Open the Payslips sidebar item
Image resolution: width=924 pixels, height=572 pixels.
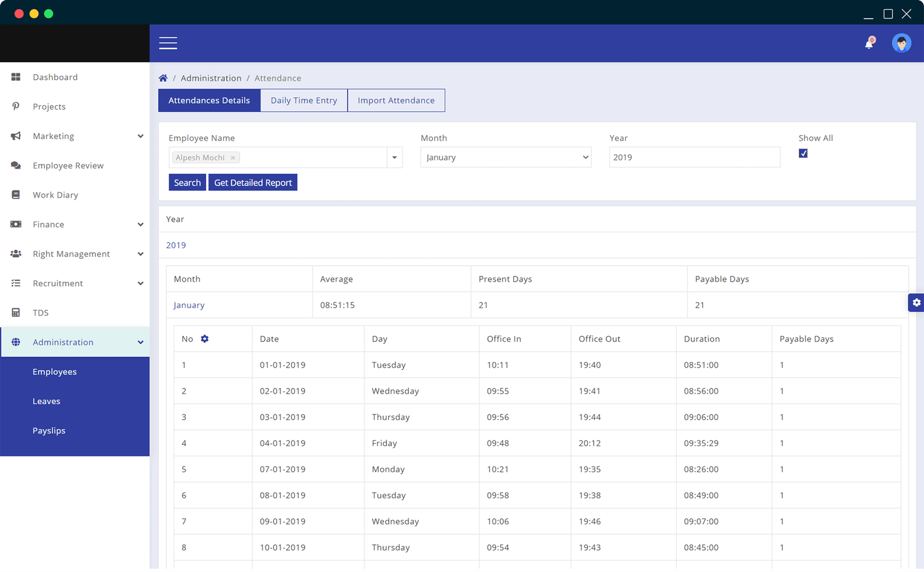point(49,431)
